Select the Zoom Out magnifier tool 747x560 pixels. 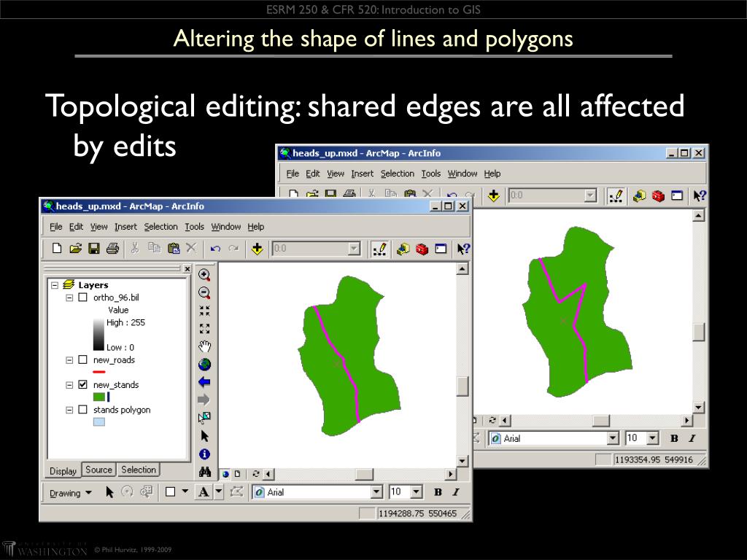[x=204, y=293]
